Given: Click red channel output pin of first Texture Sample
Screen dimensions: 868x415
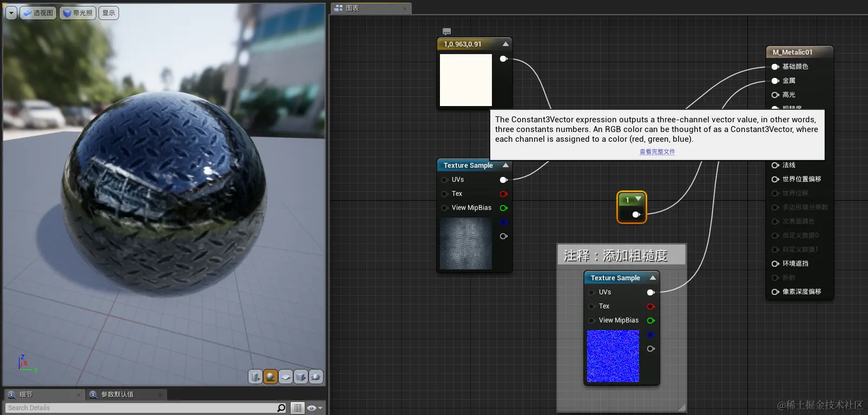Looking at the screenshot, I should pyautogui.click(x=503, y=194).
